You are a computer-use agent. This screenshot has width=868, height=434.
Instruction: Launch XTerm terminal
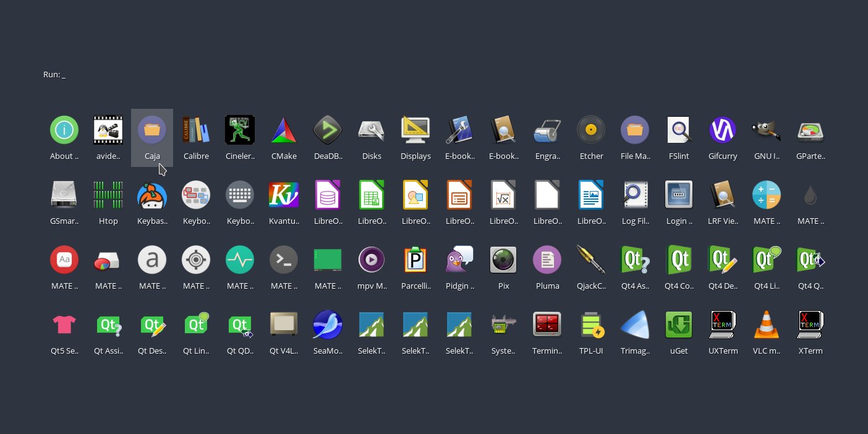pyautogui.click(x=811, y=333)
